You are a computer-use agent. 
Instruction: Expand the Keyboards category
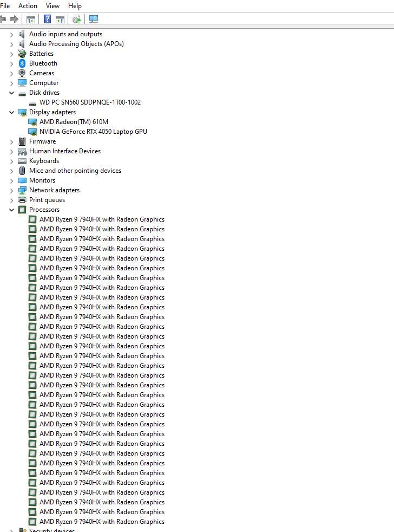[x=11, y=161]
